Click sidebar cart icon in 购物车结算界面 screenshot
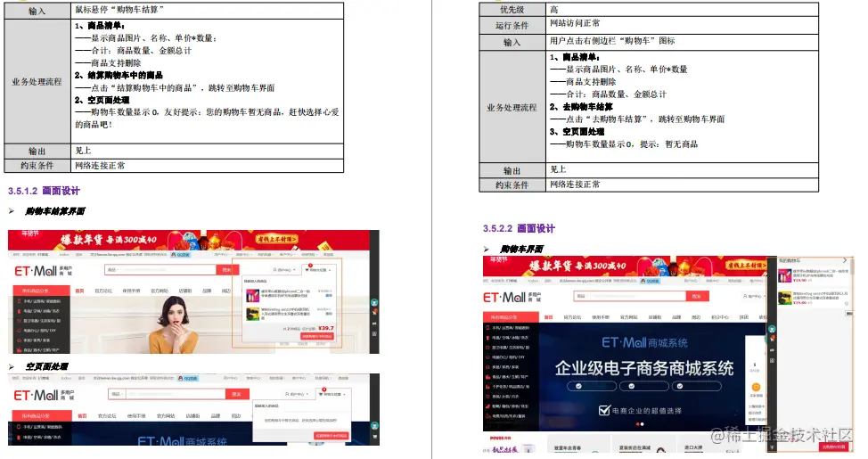Screen dimensions: 868x459 (374, 313)
